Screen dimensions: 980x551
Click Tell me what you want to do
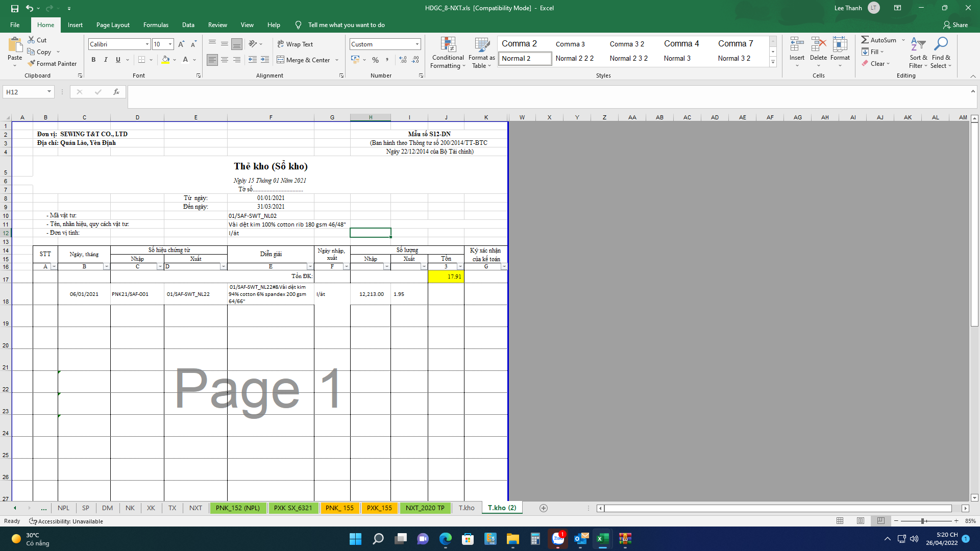347,25
